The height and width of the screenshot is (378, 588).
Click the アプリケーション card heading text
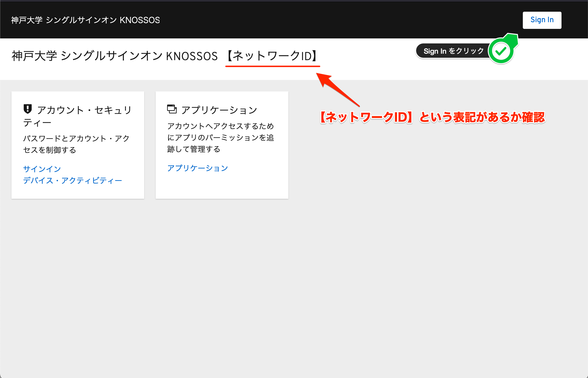pos(219,110)
